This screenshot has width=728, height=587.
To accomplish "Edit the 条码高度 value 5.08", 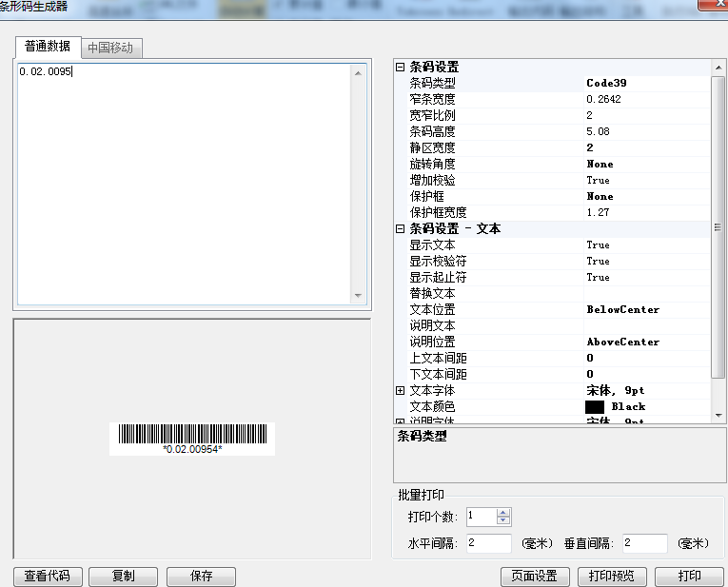I will 647,132.
